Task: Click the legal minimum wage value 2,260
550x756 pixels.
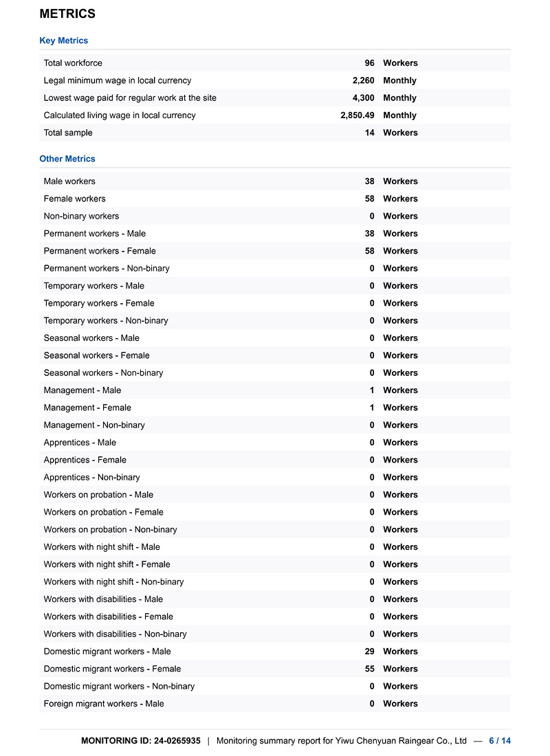Action: click(x=363, y=80)
